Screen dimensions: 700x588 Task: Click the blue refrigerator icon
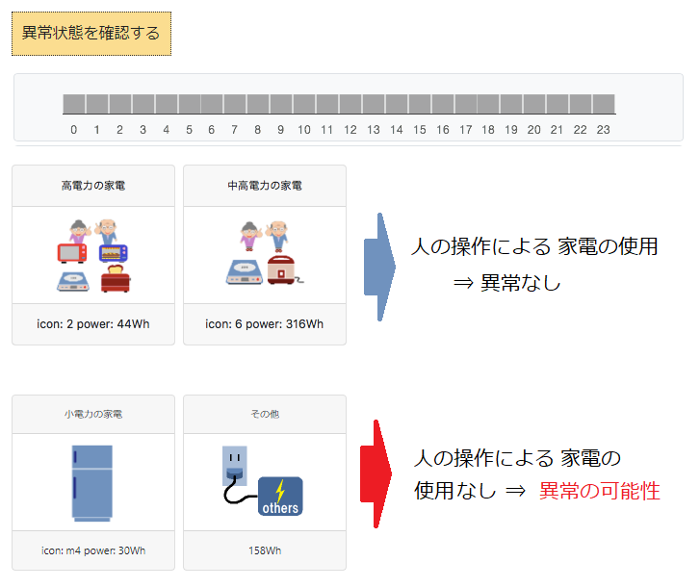pyautogui.click(x=92, y=483)
